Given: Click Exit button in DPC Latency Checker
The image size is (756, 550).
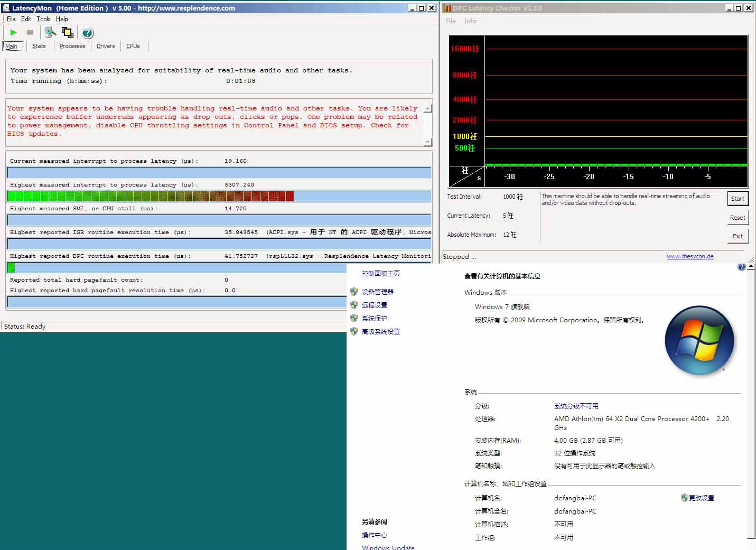Looking at the screenshot, I should coord(738,236).
